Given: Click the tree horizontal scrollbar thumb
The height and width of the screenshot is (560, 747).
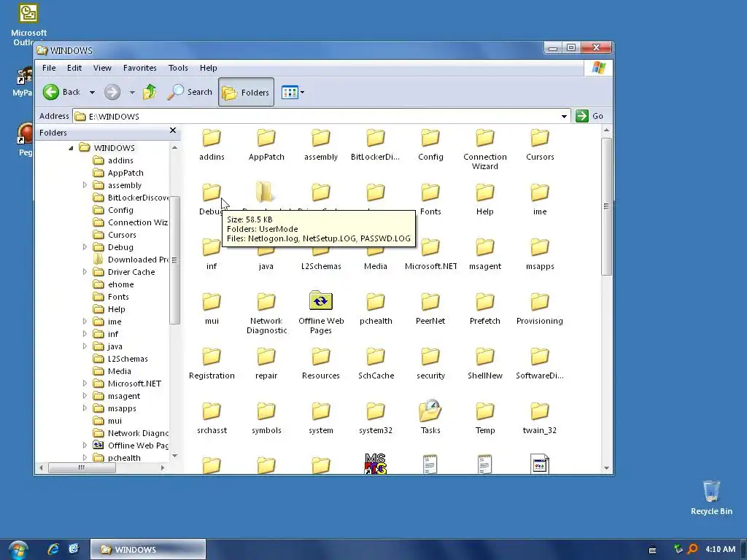Looking at the screenshot, I should (x=82, y=467).
